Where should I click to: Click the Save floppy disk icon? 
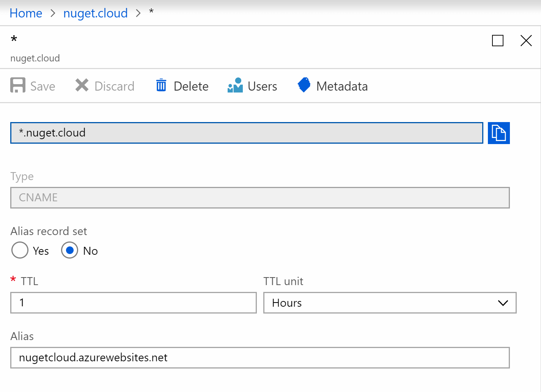pos(18,85)
